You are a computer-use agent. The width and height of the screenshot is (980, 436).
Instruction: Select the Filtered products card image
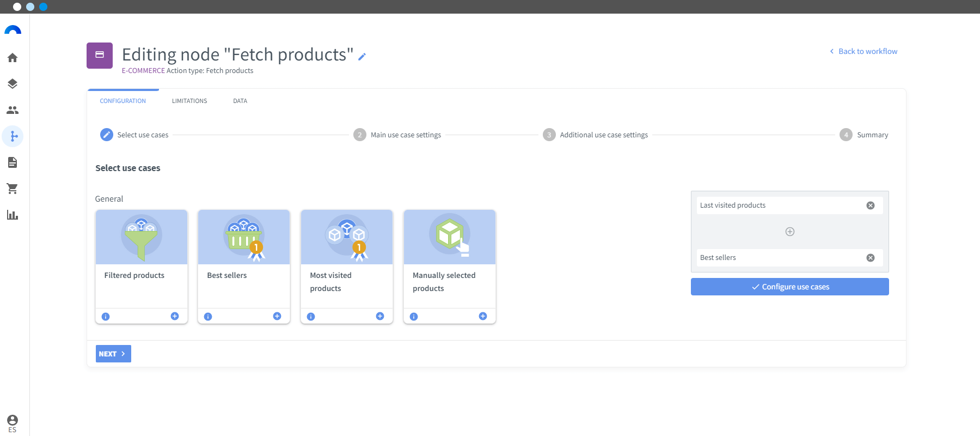click(142, 237)
